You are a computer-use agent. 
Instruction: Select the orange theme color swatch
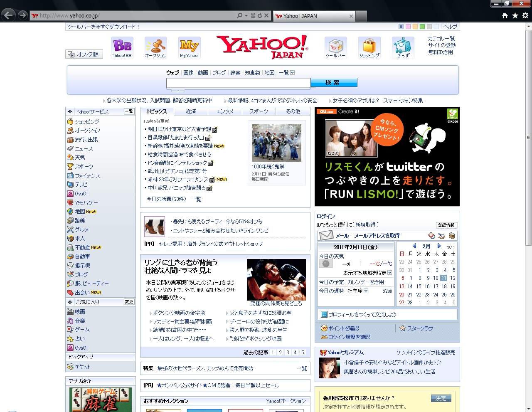tap(415, 27)
